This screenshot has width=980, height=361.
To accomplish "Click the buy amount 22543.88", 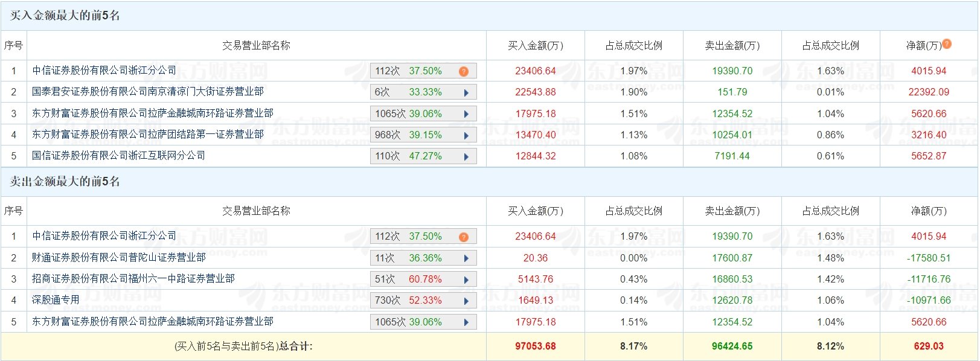I will [536, 92].
